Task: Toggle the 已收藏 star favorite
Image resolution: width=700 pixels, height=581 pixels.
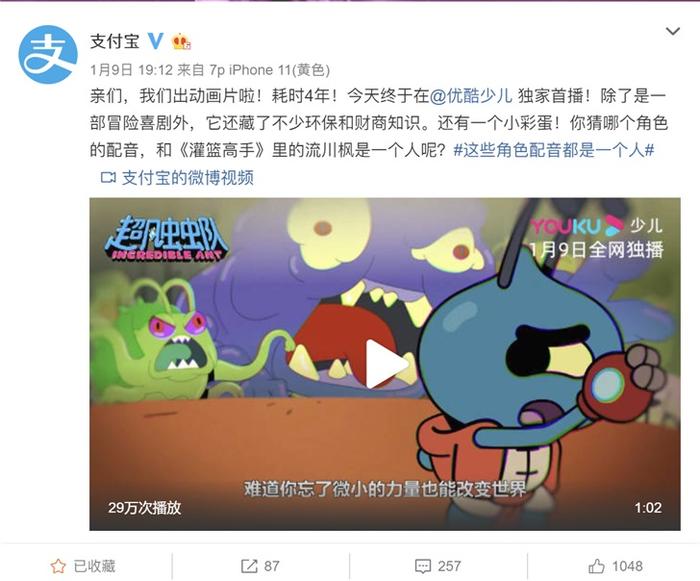Action: pos(58,566)
